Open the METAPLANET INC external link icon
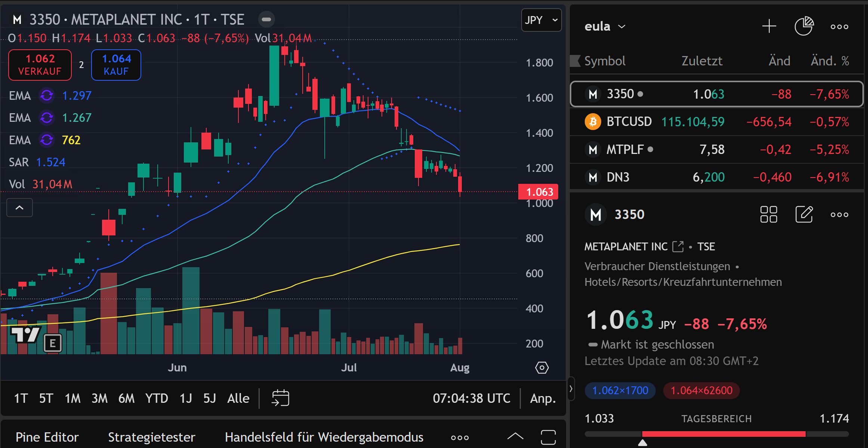 click(678, 247)
